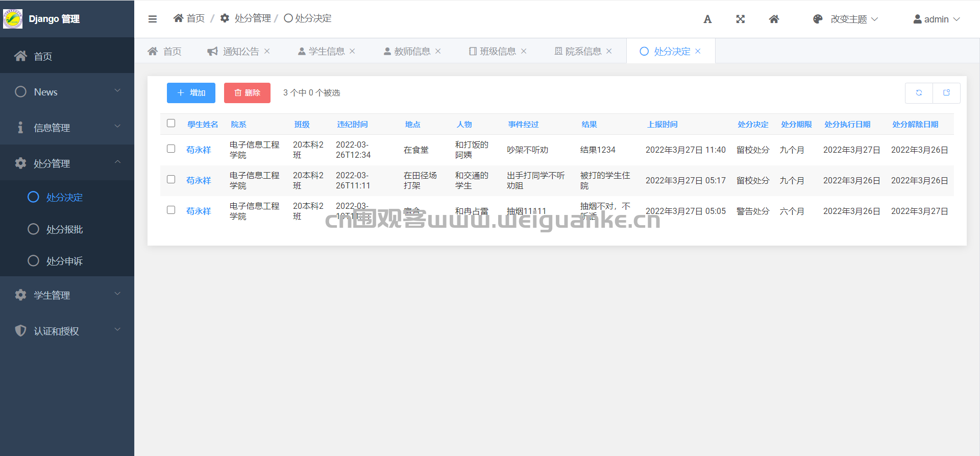Click the blue 增加 button
Screen dimensions: 980x456
(191, 93)
